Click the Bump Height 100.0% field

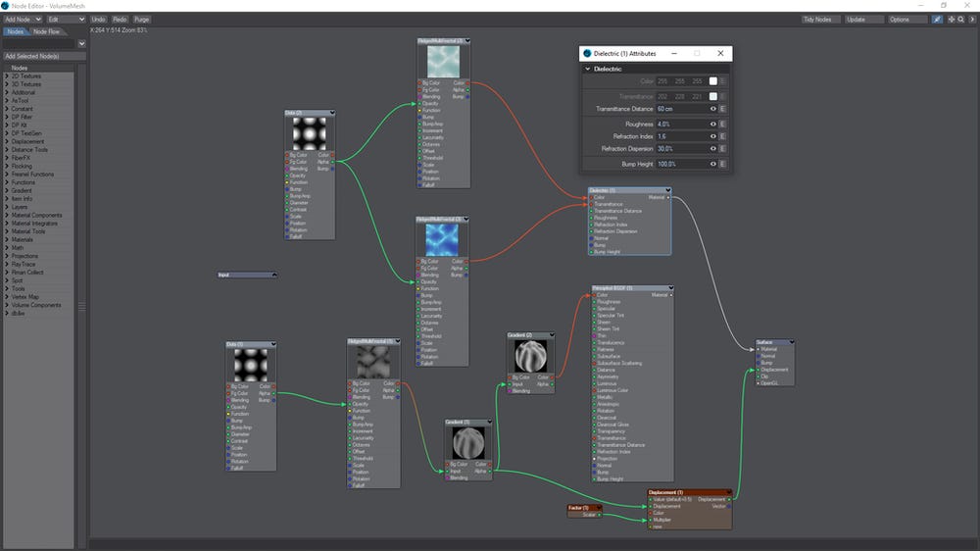coord(681,164)
